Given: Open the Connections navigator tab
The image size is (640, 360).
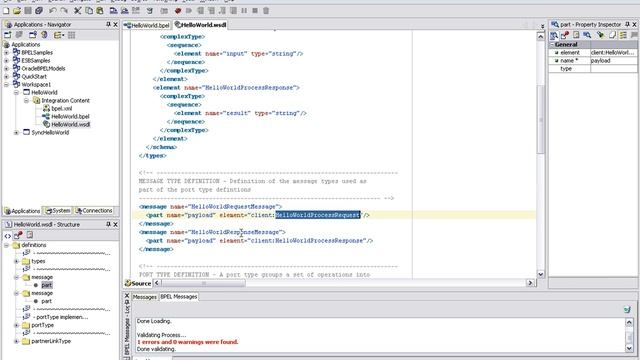Looking at the screenshot, I should click(93, 211).
